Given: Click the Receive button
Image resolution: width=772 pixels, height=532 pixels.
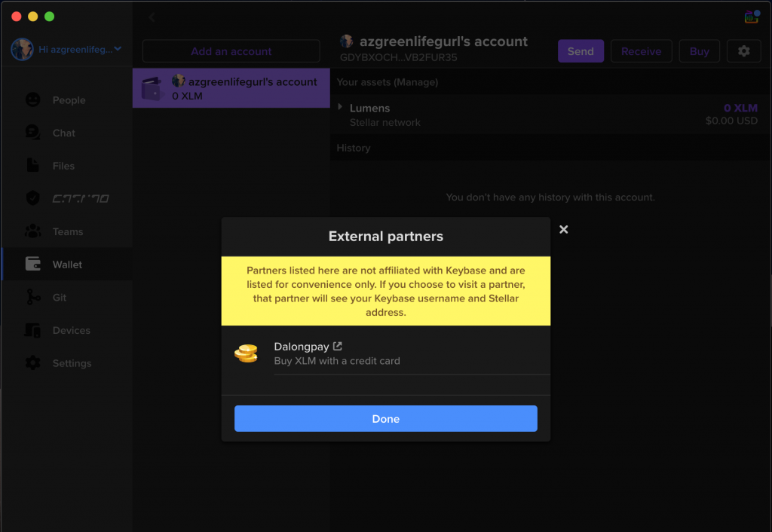Looking at the screenshot, I should coord(641,51).
